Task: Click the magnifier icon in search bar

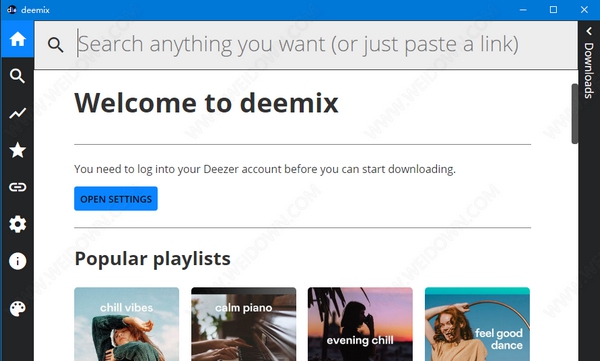Action: click(55, 45)
